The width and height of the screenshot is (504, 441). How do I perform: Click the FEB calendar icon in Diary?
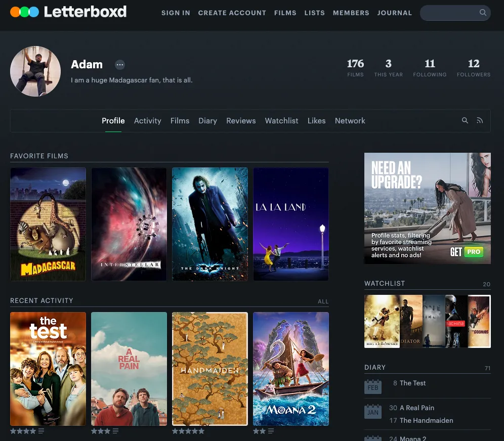(x=373, y=387)
